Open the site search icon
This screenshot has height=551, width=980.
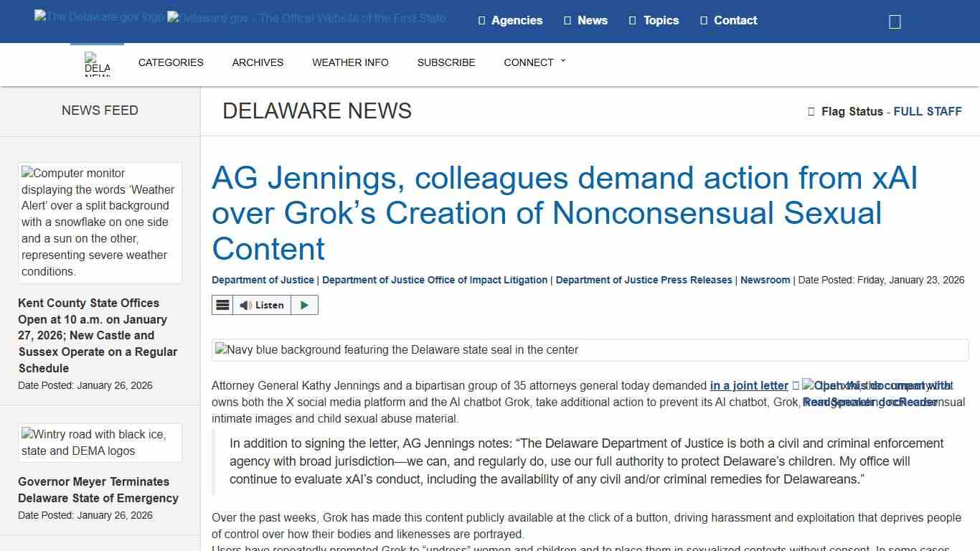(894, 21)
